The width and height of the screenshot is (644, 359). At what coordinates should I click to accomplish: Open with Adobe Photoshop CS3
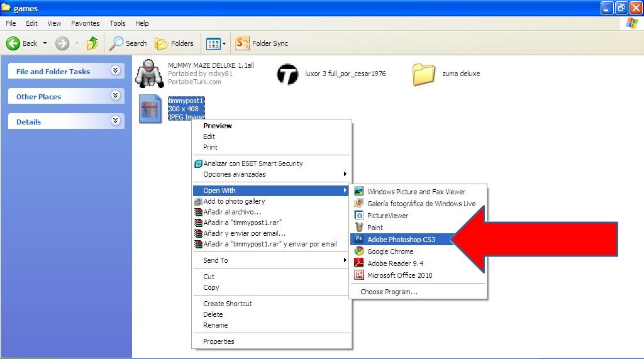click(x=401, y=240)
